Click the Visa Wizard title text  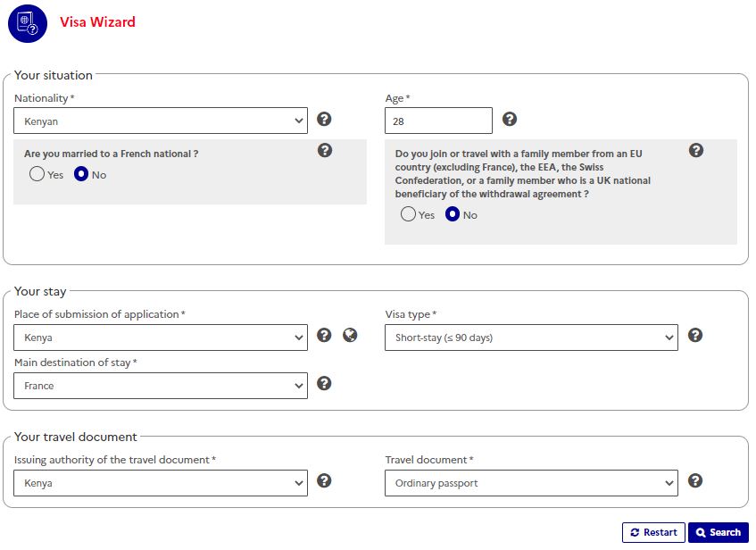coord(97,22)
